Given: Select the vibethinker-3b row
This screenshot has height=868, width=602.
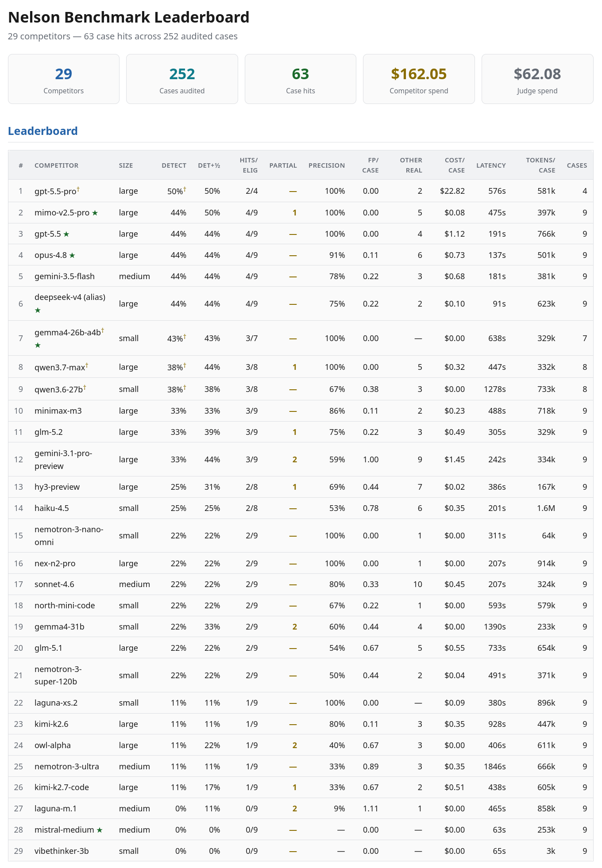Looking at the screenshot, I should pos(301,851).
